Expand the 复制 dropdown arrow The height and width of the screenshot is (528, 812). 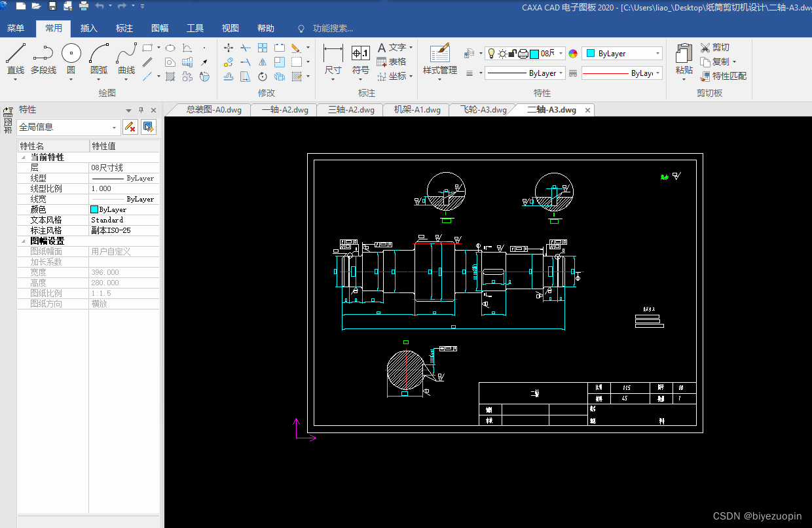click(734, 62)
